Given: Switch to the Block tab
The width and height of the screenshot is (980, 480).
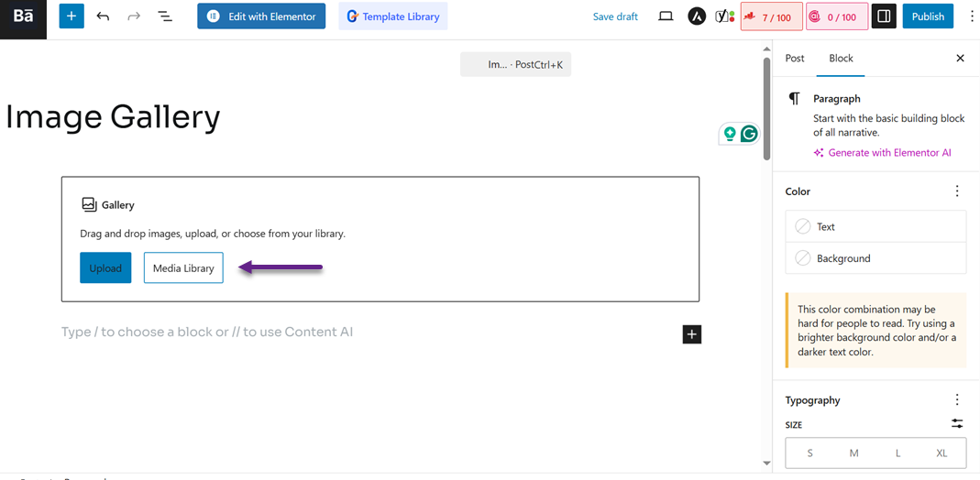Looking at the screenshot, I should 841,58.
